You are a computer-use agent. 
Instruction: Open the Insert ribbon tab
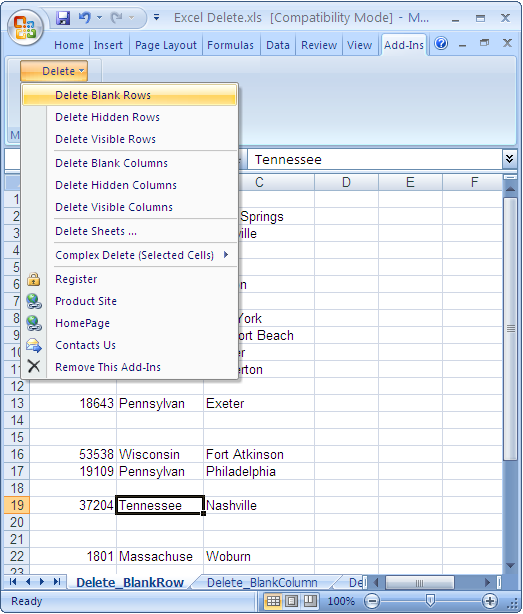coord(108,45)
